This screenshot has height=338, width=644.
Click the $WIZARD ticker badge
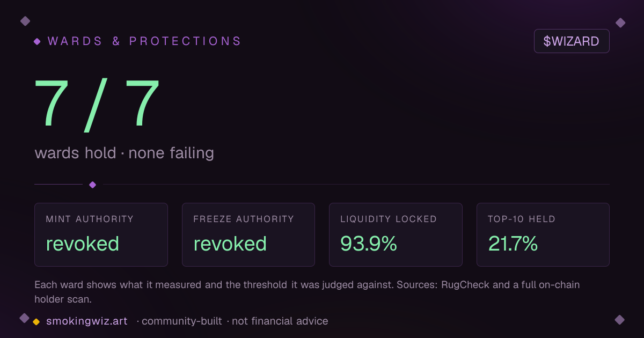(572, 41)
